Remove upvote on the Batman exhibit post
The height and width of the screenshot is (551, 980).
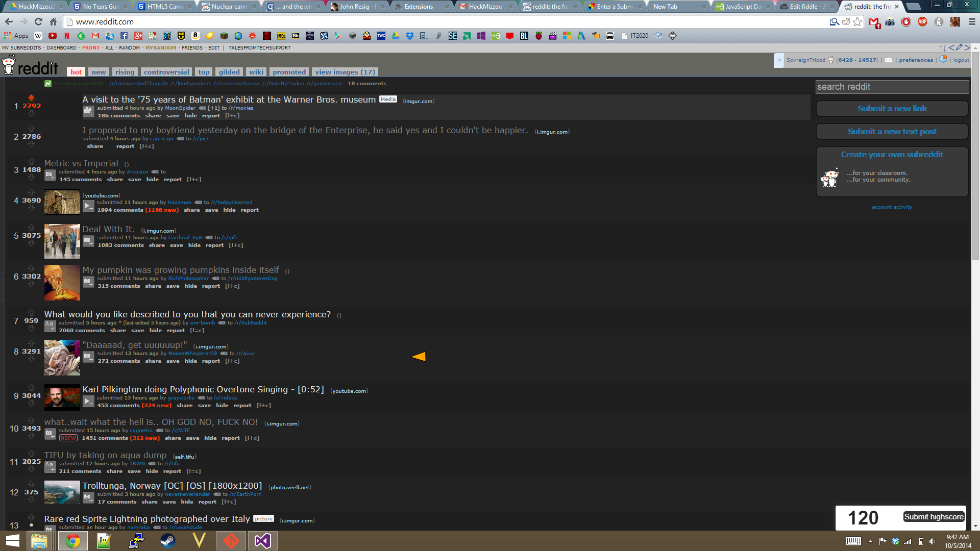(x=31, y=97)
